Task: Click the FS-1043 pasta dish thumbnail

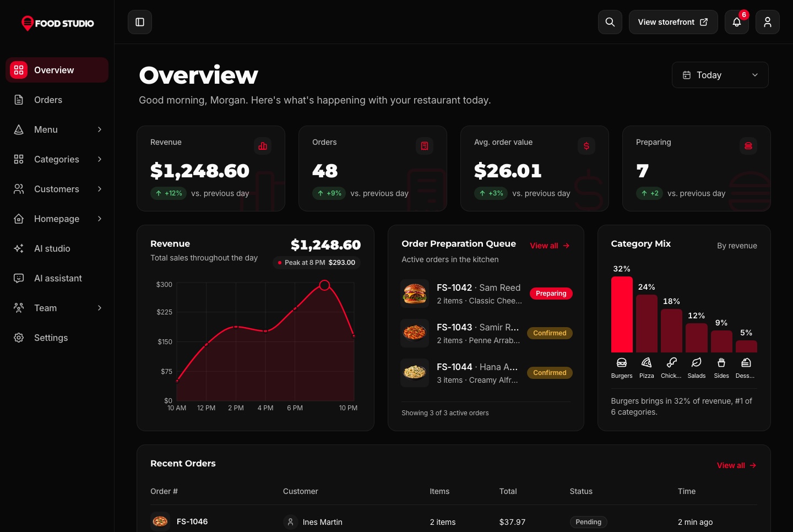Action: [x=415, y=333]
